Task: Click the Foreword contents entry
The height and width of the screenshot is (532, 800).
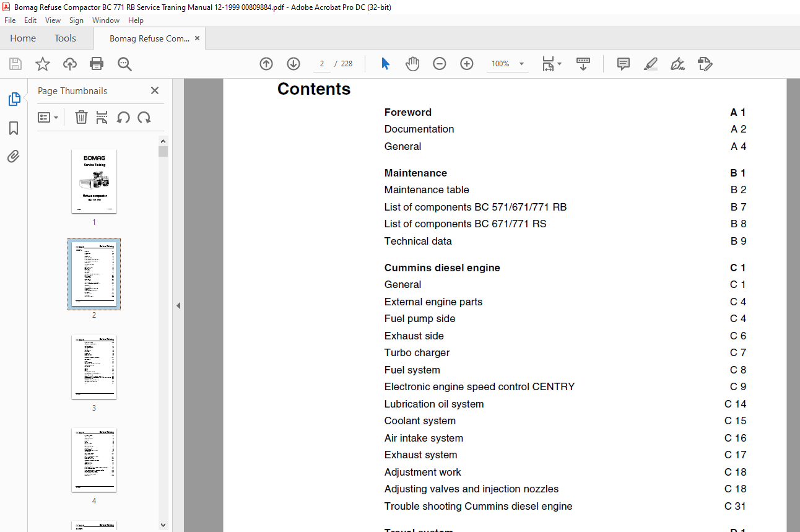Action: coord(407,112)
